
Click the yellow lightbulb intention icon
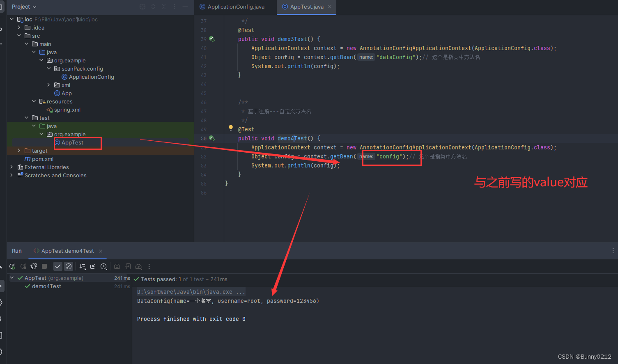[231, 128]
